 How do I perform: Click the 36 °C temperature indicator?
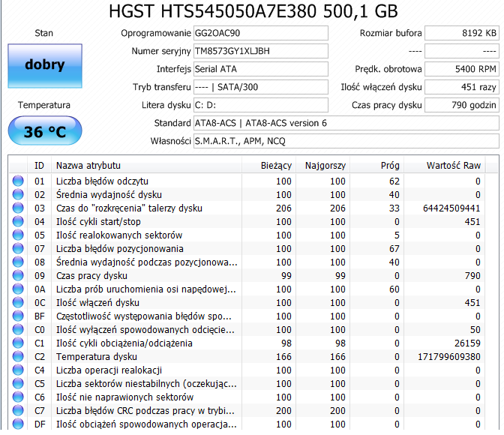pyautogui.click(x=45, y=130)
